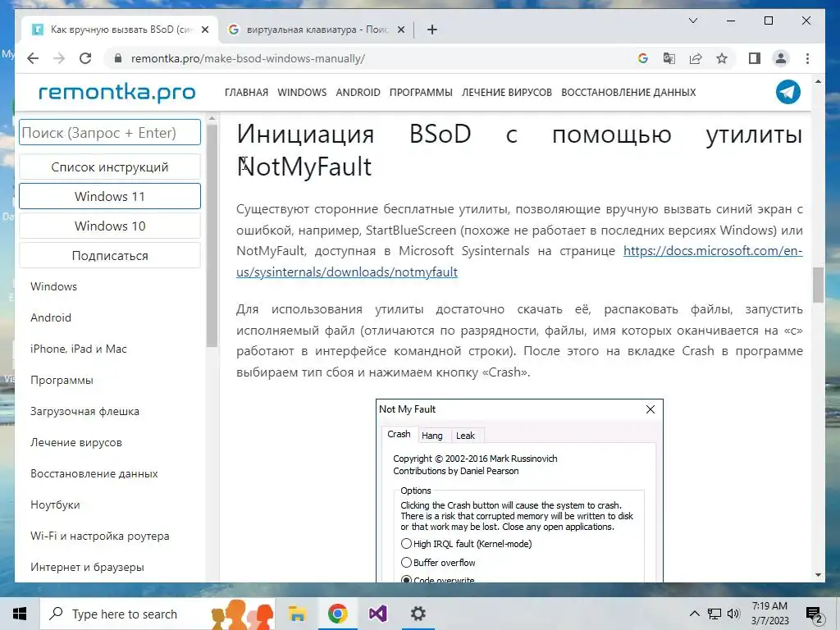Open ANDROID menu item
The height and width of the screenshot is (630, 840).
click(x=358, y=92)
